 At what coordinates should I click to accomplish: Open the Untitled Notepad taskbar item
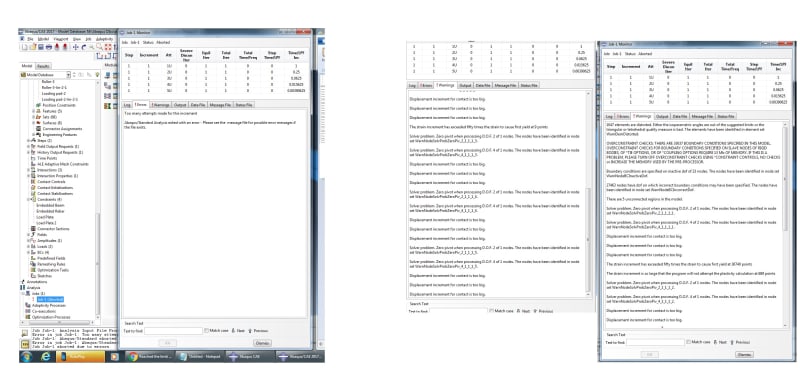[x=199, y=356]
